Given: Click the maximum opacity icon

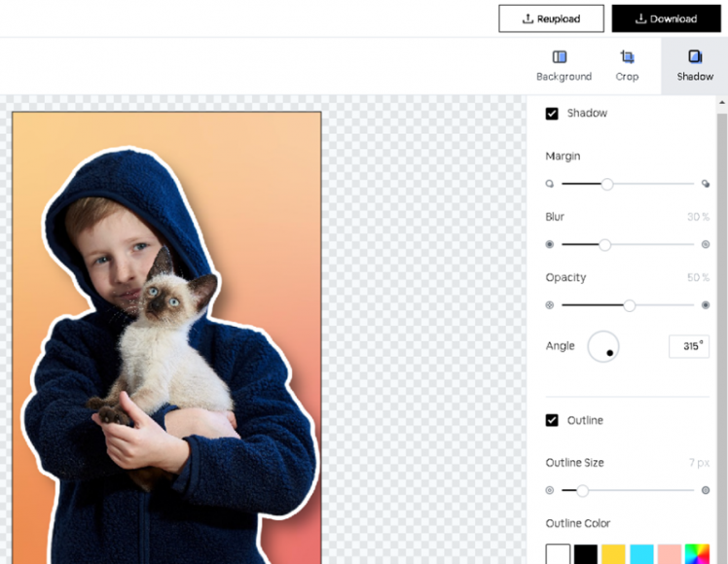Looking at the screenshot, I should 706,305.
